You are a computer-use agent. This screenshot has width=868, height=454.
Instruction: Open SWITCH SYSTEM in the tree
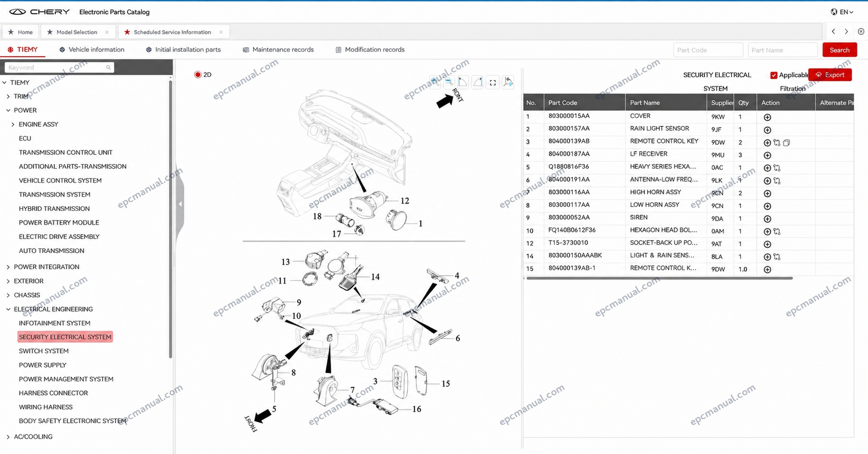tap(44, 351)
